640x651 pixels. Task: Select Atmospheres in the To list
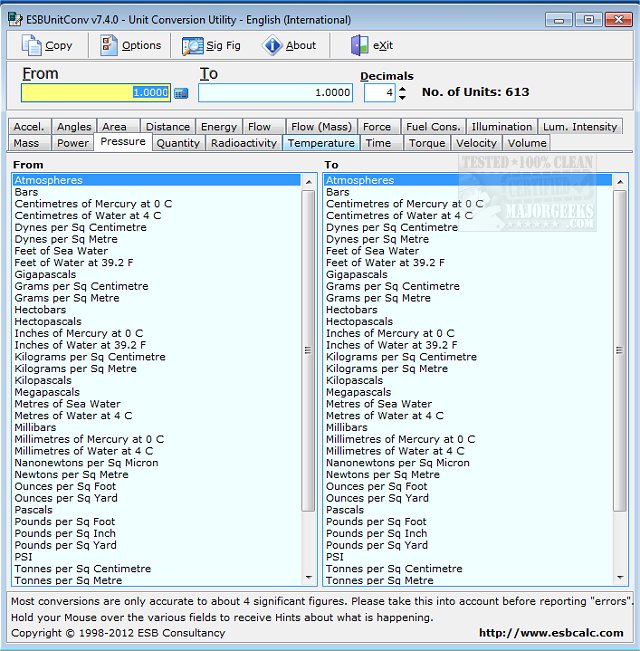click(x=467, y=180)
